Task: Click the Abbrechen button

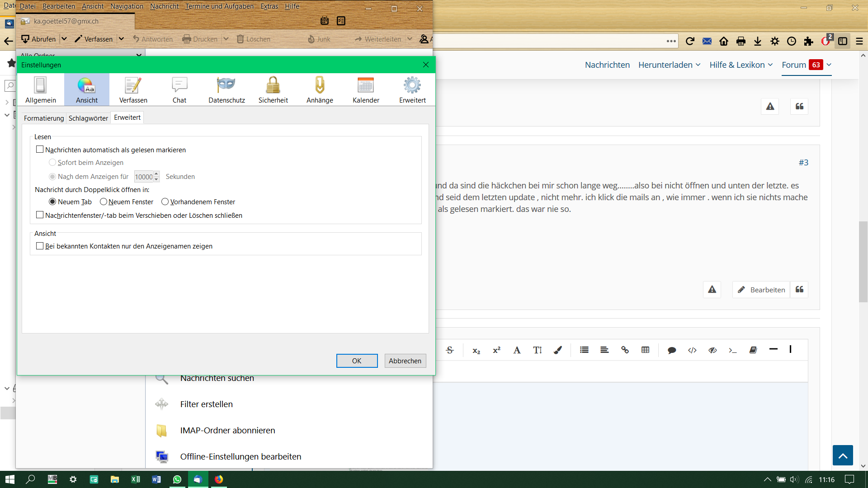Action: [405, 361]
